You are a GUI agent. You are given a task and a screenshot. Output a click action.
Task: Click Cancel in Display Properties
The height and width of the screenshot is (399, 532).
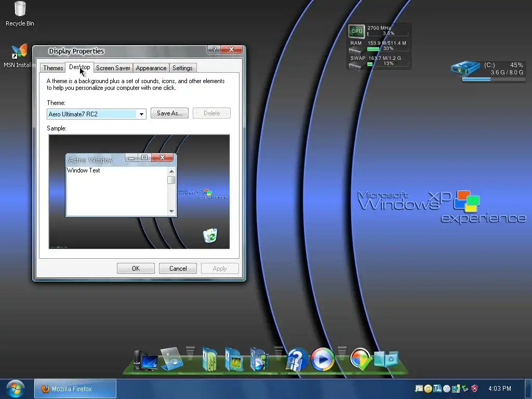(178, 269)
